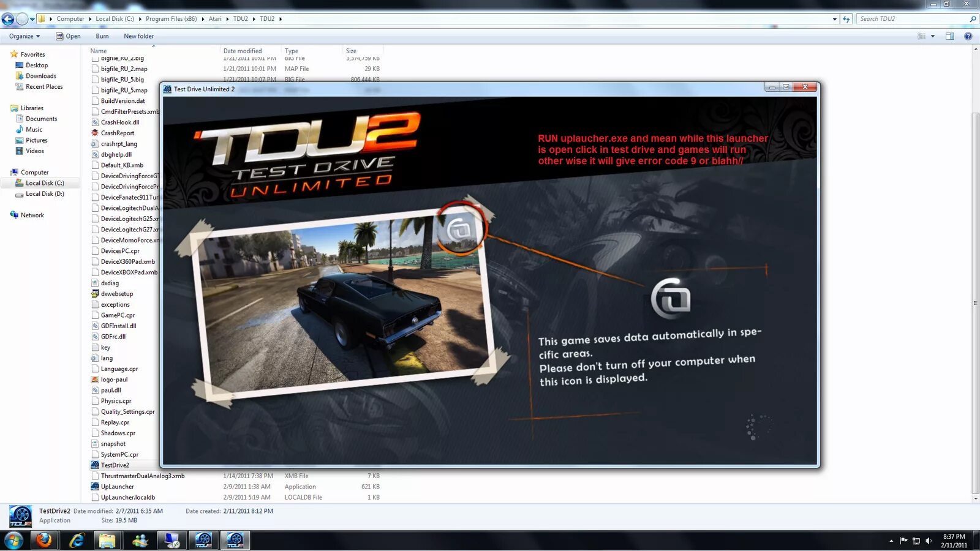Select the Language.cpr file
The width and height of the screenshot is (980, 551).
pos(119,369)
